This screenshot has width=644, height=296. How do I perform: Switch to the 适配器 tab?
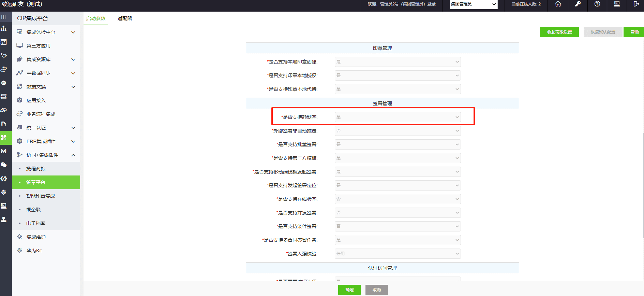(125, 18)
